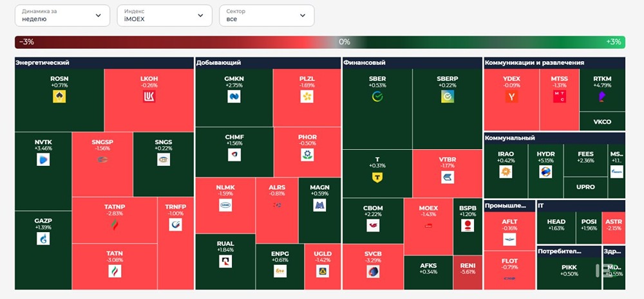Select the Коммунальный sector header

click(554, 138)
